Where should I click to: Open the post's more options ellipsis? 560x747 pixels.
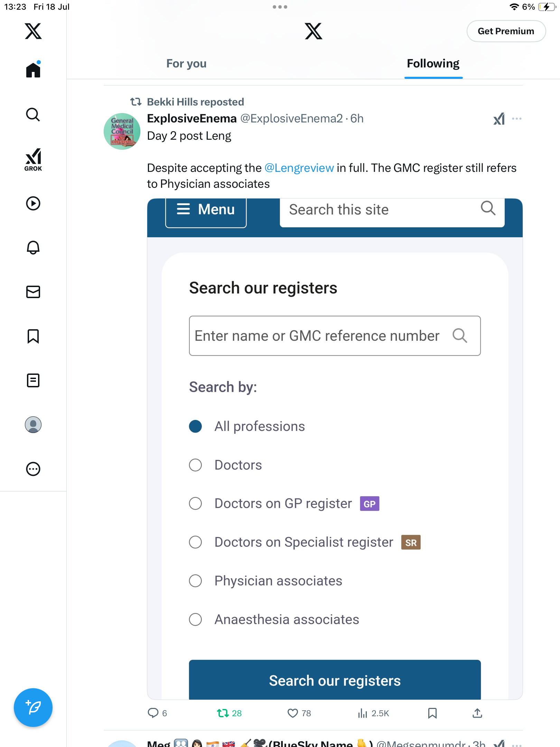click(x=517, y=119)
